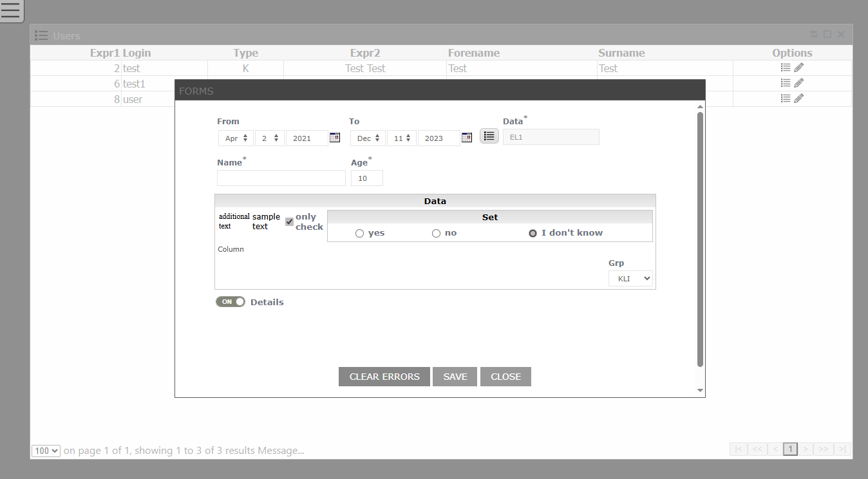Click the CLEAR ERRORS button
This screenshot has height=479, width=868.
point(384,377)
